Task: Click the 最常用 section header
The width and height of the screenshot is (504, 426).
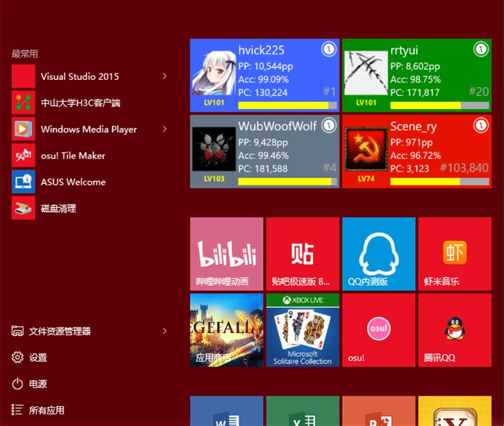Action: pyautogui.click(x=25, y=54)
